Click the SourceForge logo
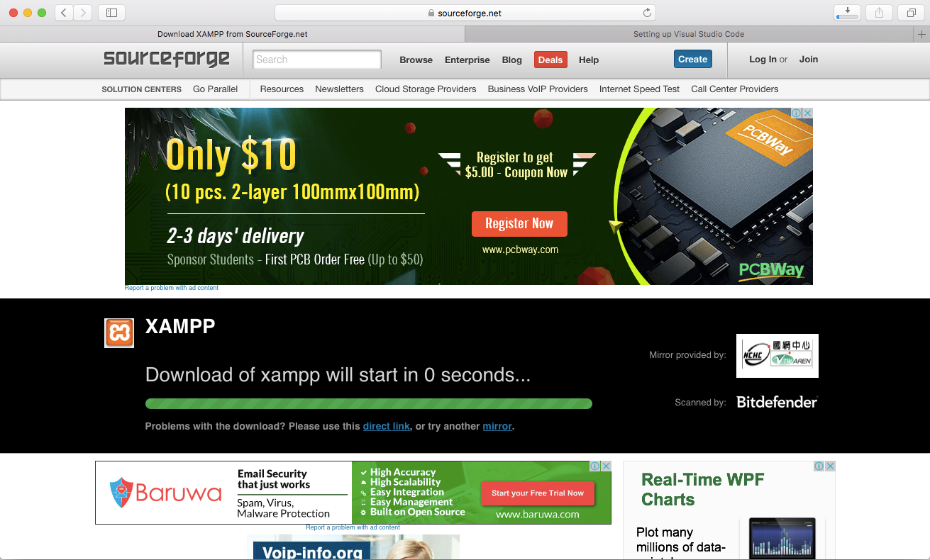The width and height of the screenshot is (930, 560). click(167, 59)
